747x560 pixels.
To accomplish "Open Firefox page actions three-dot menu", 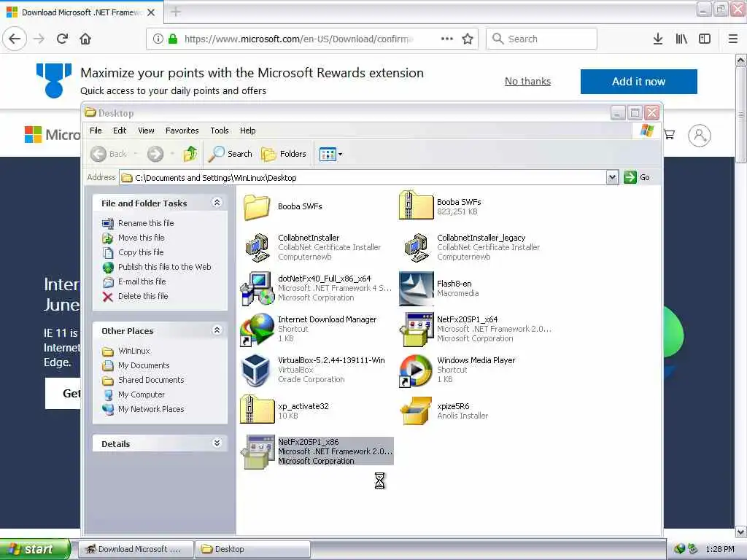I will 447,39.
